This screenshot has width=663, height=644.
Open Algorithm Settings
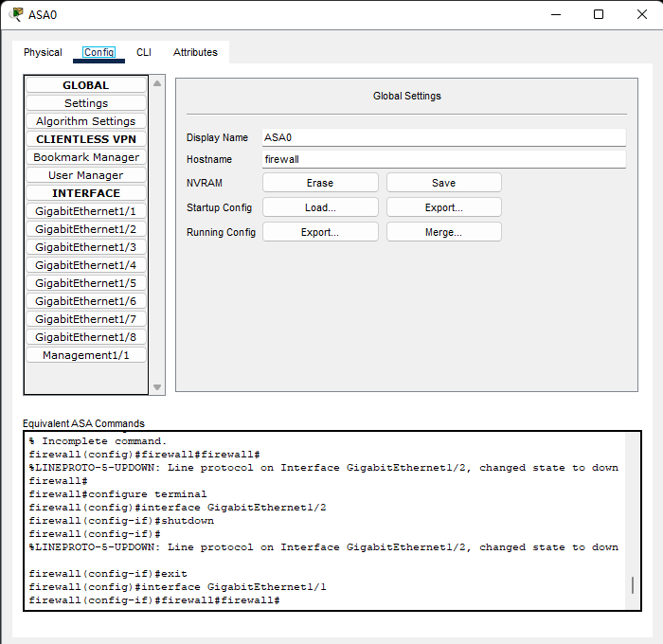(x=86, y=121)
